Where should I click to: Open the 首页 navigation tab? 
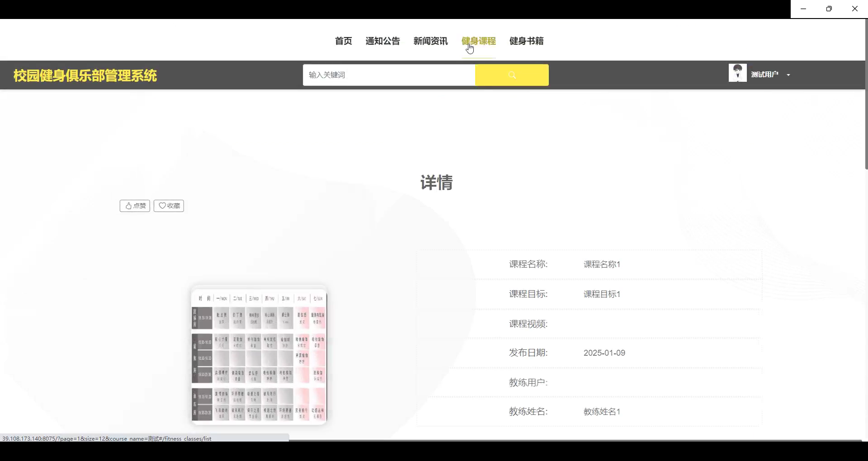pyautogui.click(x=343, y=41)
